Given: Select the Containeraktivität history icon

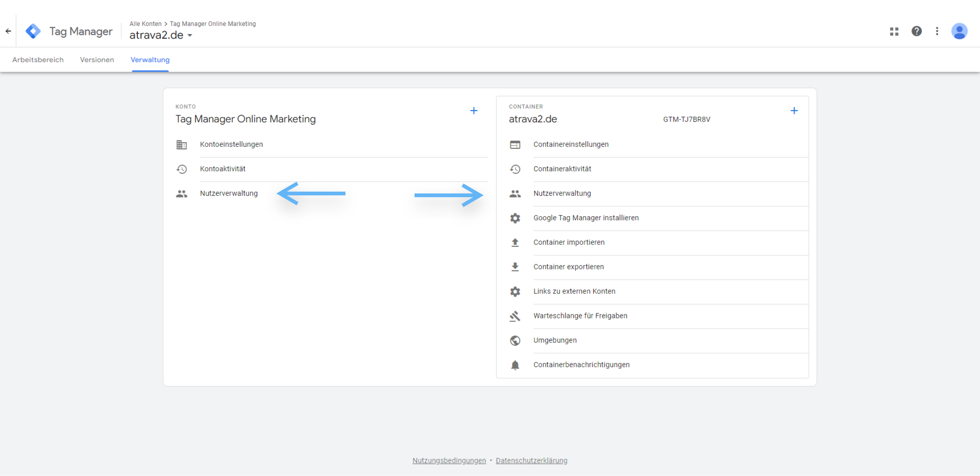Looking at the screenshot, I should (515, 169).
